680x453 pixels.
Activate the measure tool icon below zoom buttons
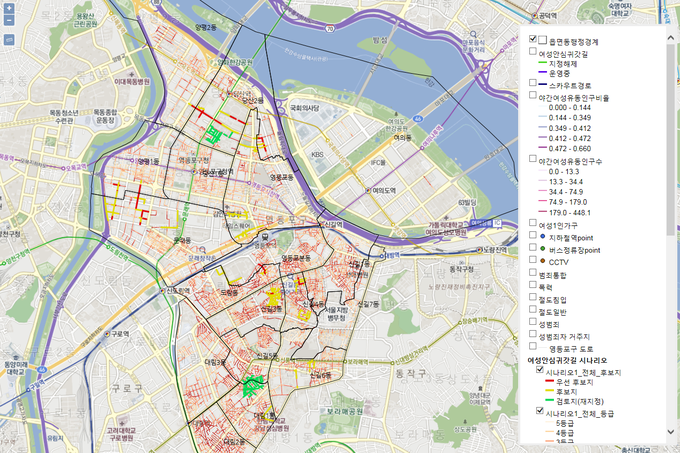pos(9,39)
